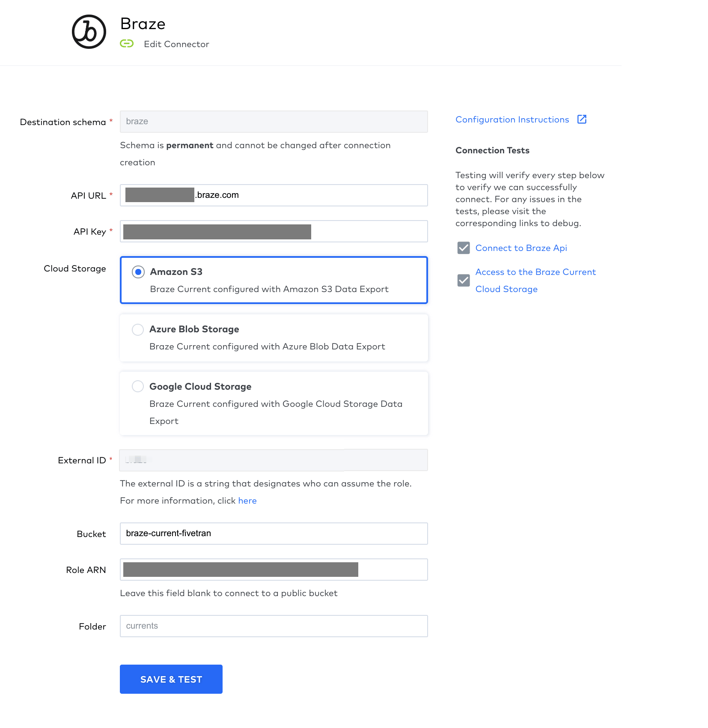Viewport: 708px width, 728px height.
Task: Click the Google Cloud Storage Data Export description
Action: pos(276,412)
